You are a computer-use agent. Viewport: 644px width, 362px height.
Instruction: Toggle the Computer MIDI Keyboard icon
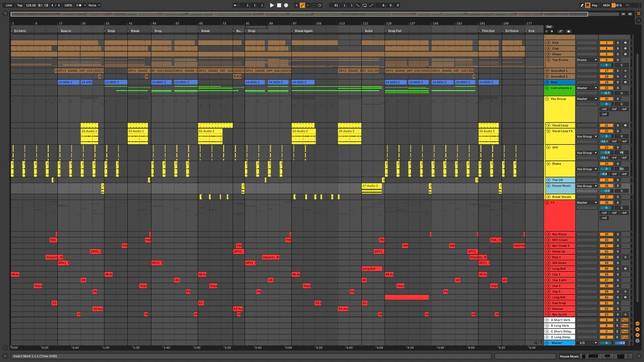click(x=587, y=5)
